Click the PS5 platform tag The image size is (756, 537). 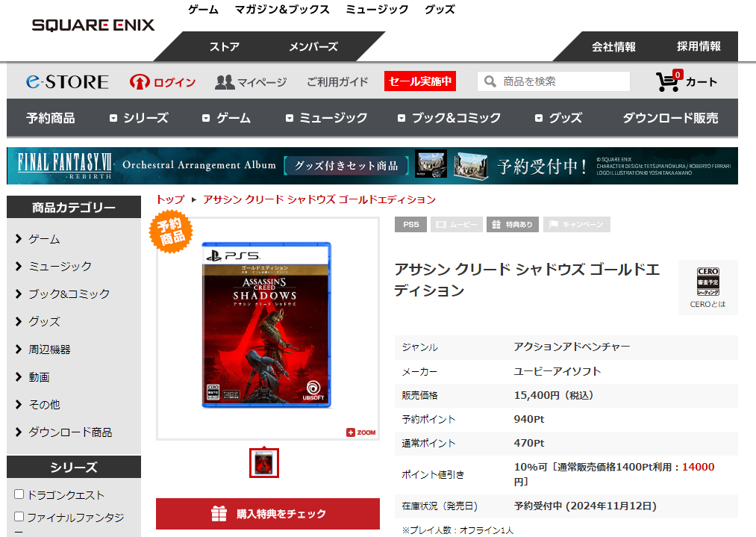(x=410, y=224)
